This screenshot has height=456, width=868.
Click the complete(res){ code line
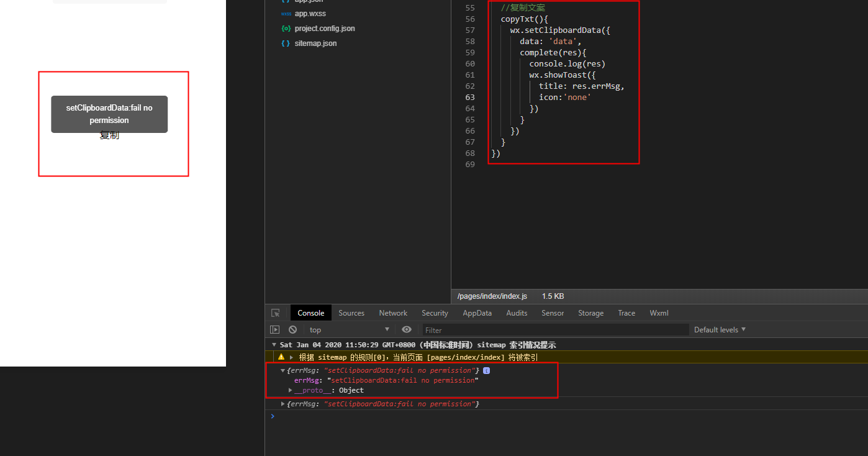(x=553, y=53)
